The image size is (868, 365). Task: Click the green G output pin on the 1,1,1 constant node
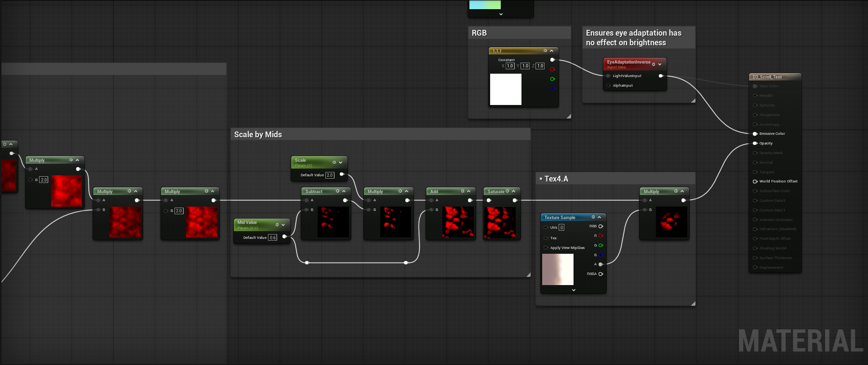point(552,79)
